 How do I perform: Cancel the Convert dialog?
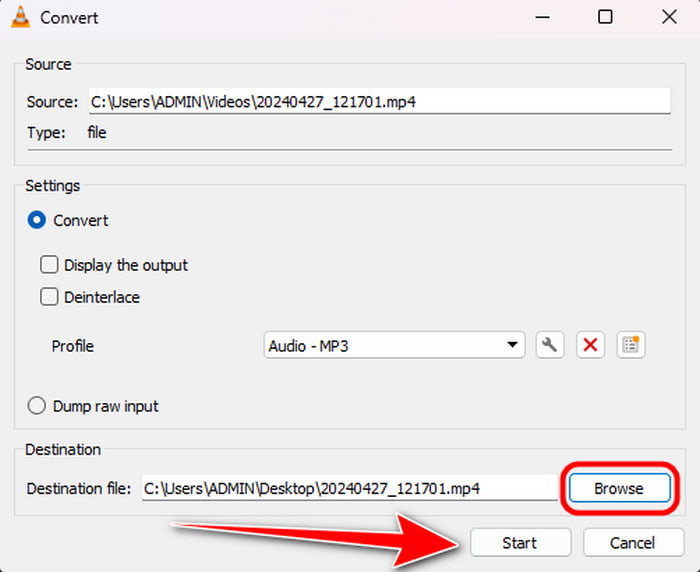pyautogui.click(x=633, y=543)
